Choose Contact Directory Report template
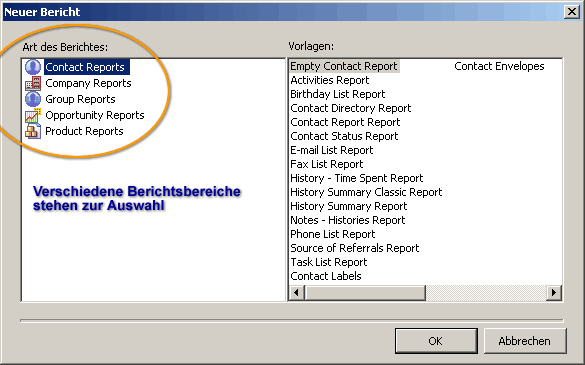The image size is (585, 365). 351,108
